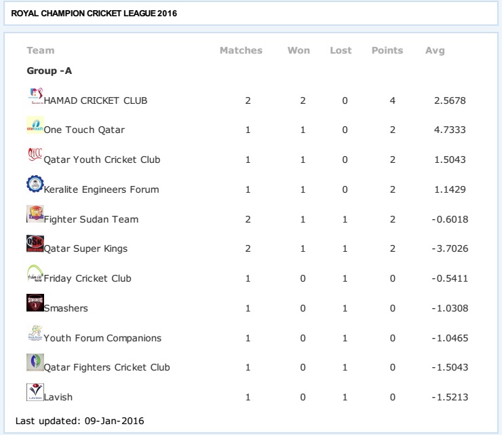Click Hamad Cricket Club matches value 2
The image size is (504, 435).
click(248, 100)
